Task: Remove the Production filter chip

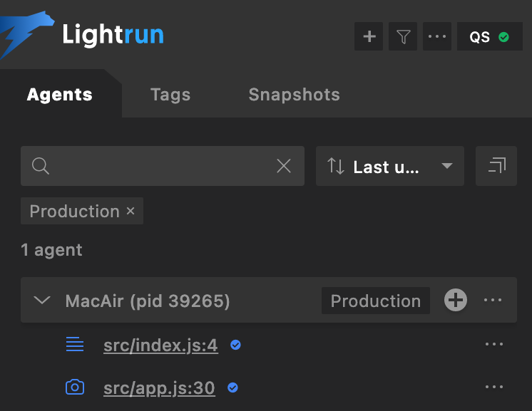Action: (x=131, y=212)
